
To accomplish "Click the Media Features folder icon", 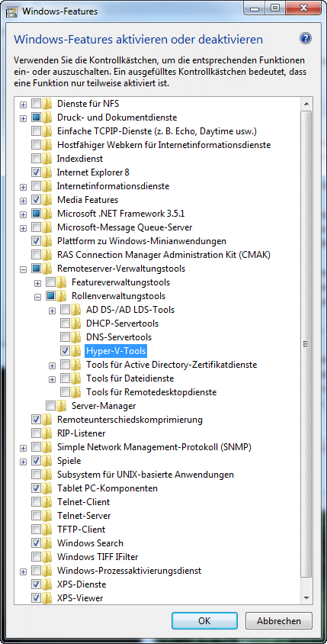I will pos(47,200).
